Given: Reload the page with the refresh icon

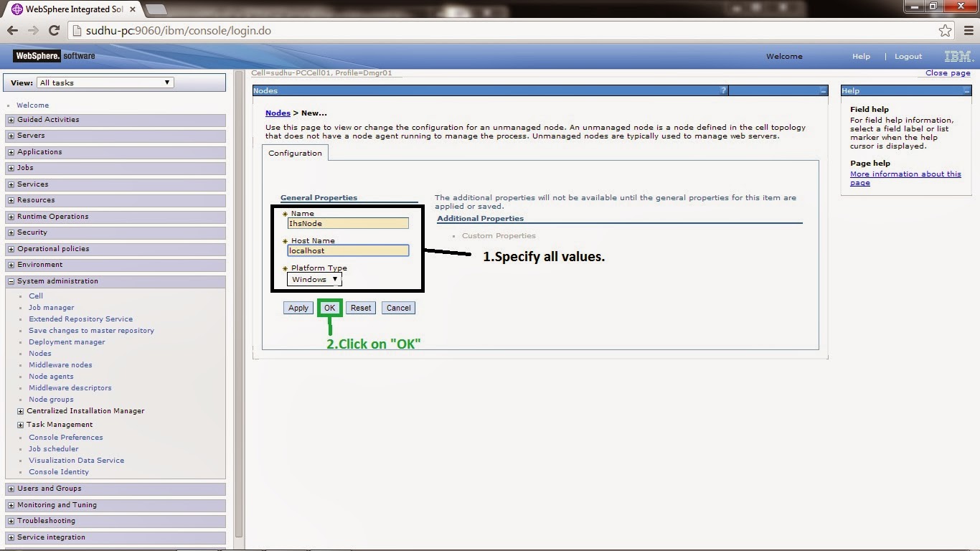Looking at the screenshot, I should coord(55,30).
